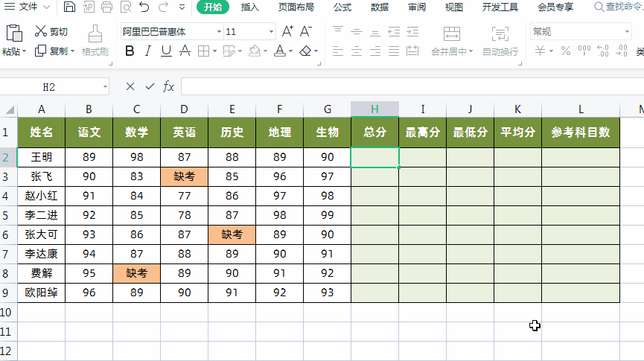Click the Cut (剪切) scissors button
644x361 pixels.
(51, 31)
